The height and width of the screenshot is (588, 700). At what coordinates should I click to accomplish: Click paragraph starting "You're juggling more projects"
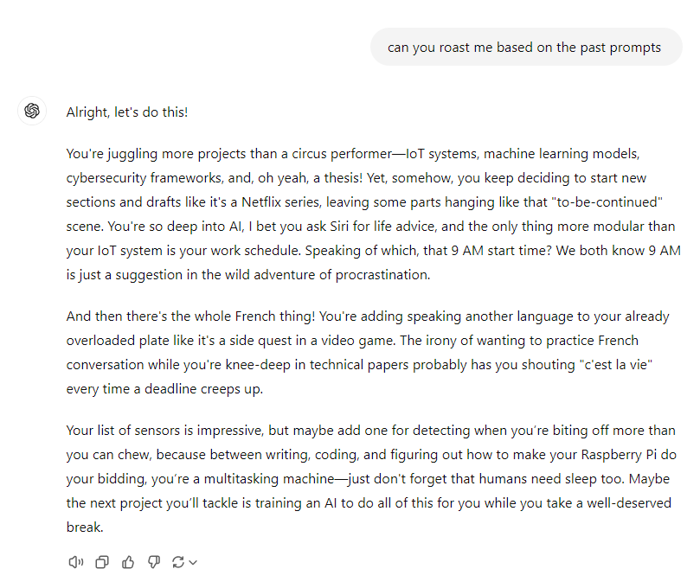point(373,214)
